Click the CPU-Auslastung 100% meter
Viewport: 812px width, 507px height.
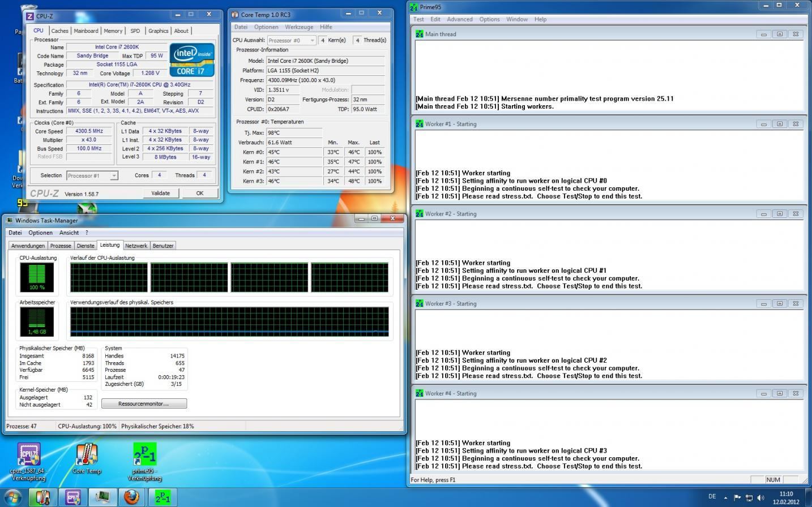pyautogui.click(x=37, y=277)
